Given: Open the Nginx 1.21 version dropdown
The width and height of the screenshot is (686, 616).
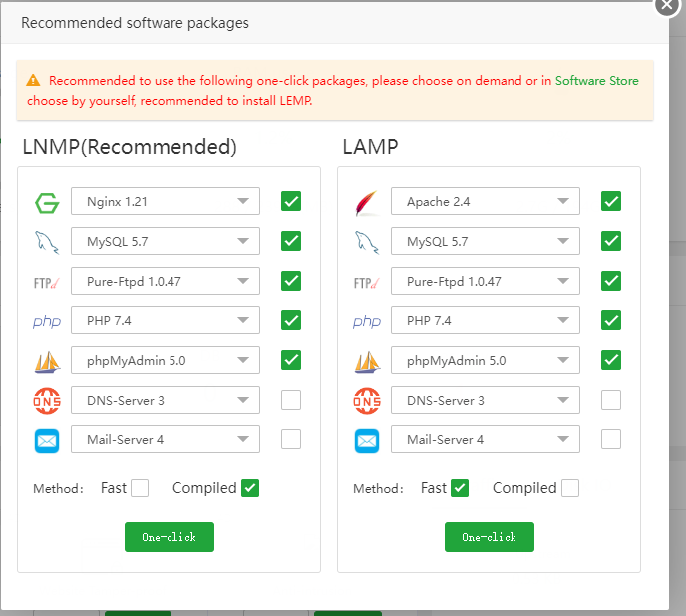Looking at the screenshot, I should tap(166, 202).
